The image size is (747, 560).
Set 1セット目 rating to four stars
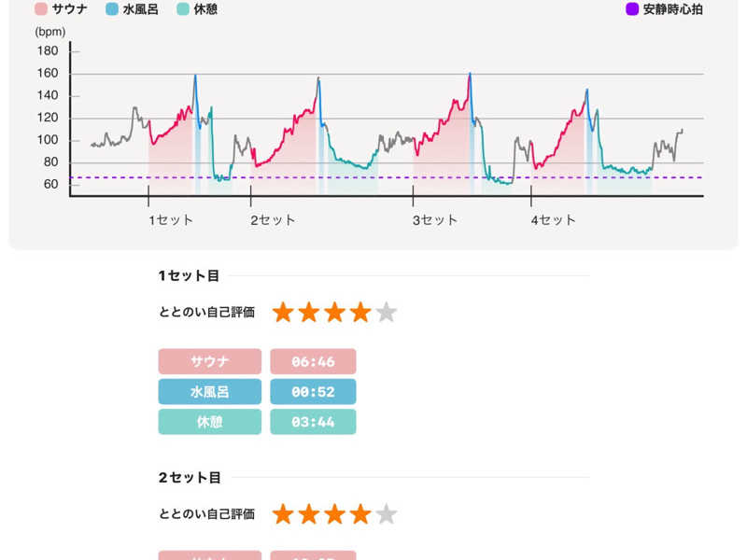[x=360, y=313]
